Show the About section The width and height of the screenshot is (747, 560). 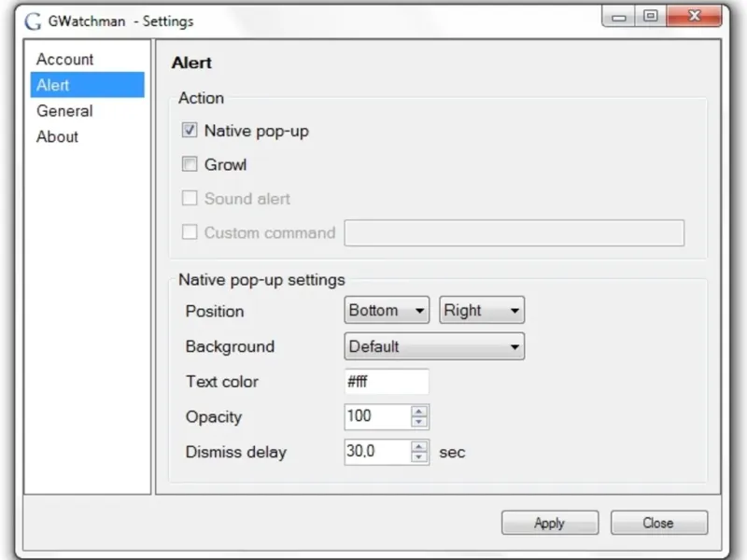[57, 137]
